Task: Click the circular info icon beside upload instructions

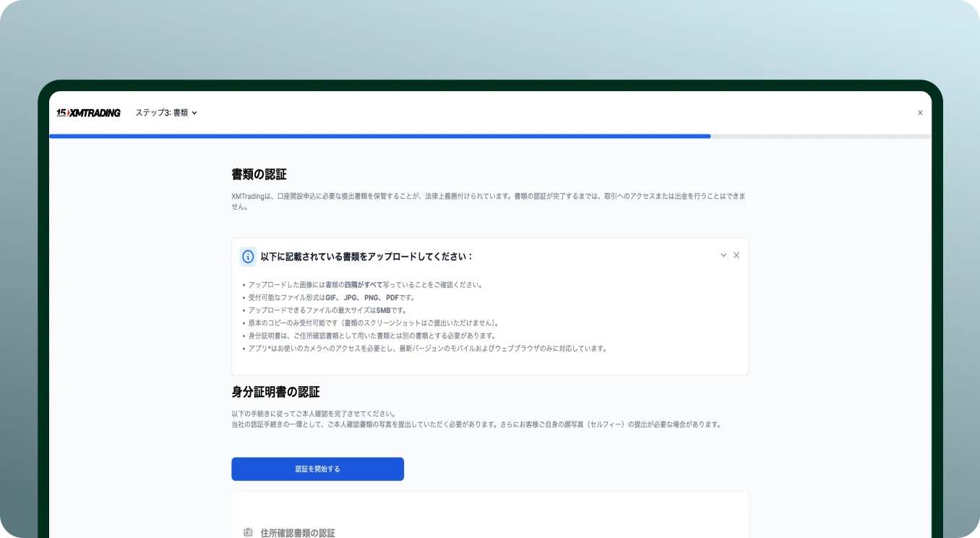Action: coord(246,256)
